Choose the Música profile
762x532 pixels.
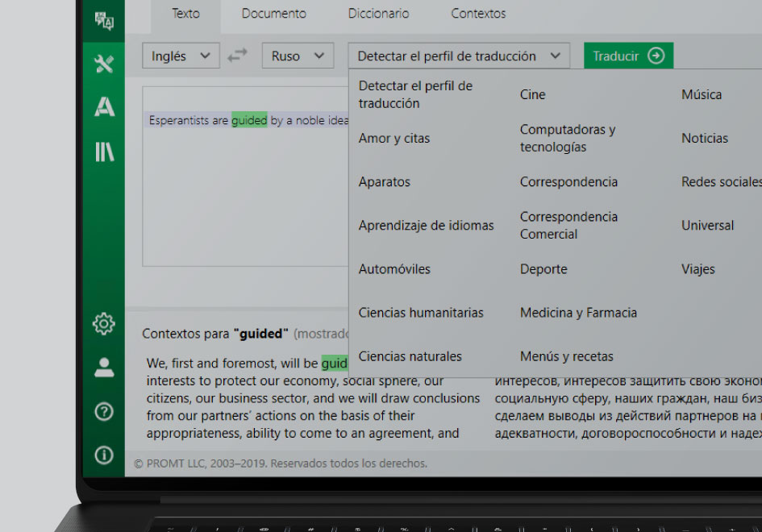[x=702, y=95]
